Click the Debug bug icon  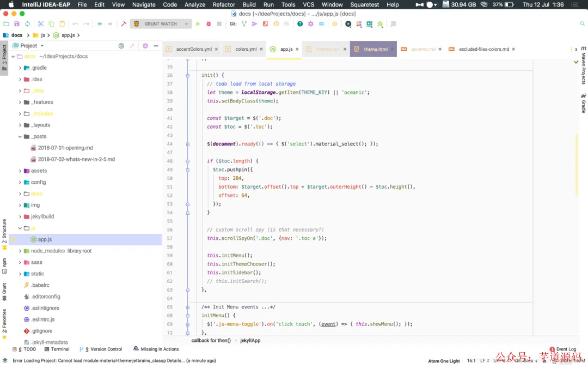pyautogui.click(x=209, y=24)
